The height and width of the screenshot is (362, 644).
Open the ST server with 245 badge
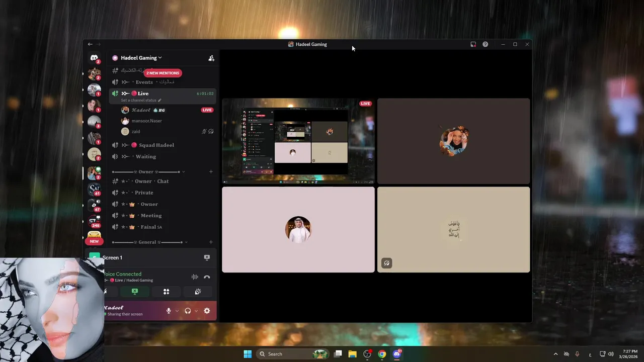click(x=94, y=221)
